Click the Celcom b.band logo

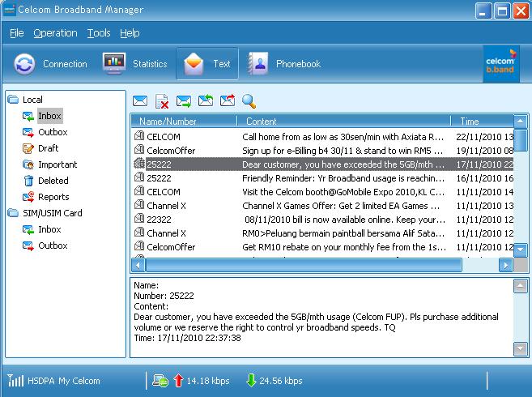500,65
